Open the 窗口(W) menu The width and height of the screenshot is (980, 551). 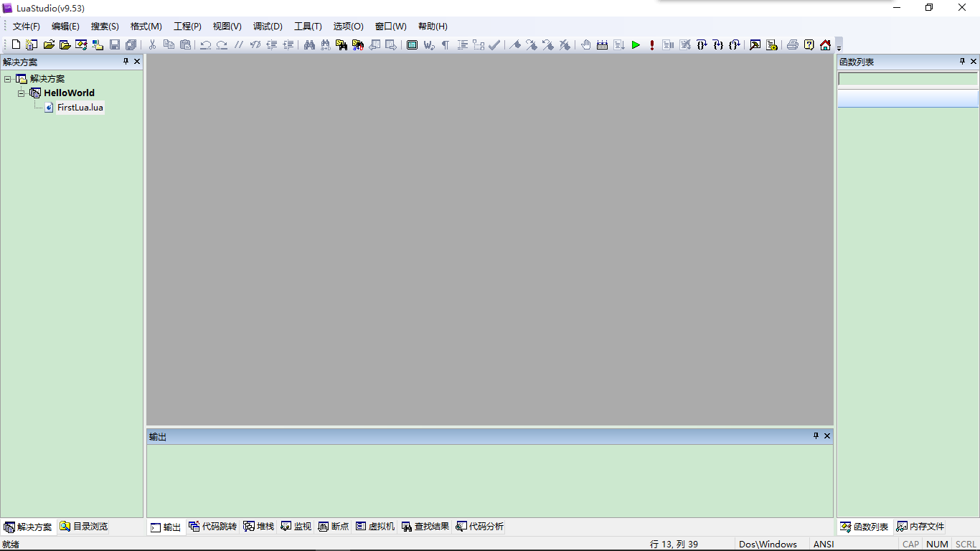coord(391,27)
